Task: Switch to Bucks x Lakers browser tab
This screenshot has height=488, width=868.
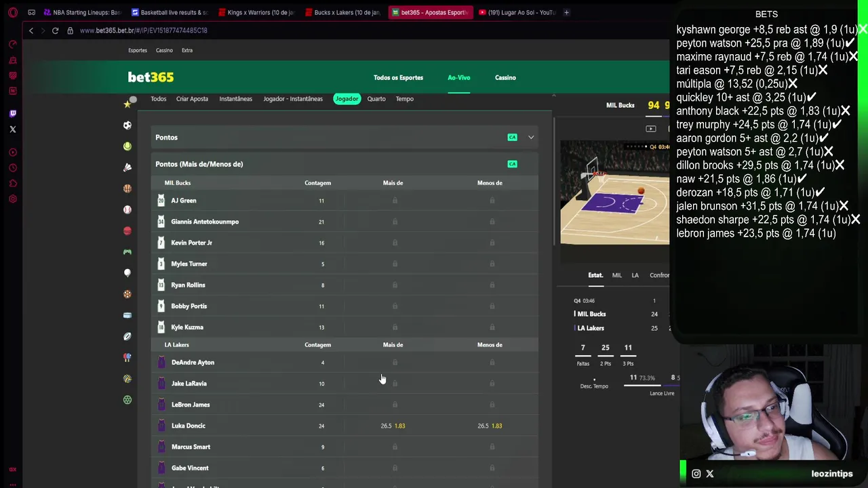Action: click(343, 12)
